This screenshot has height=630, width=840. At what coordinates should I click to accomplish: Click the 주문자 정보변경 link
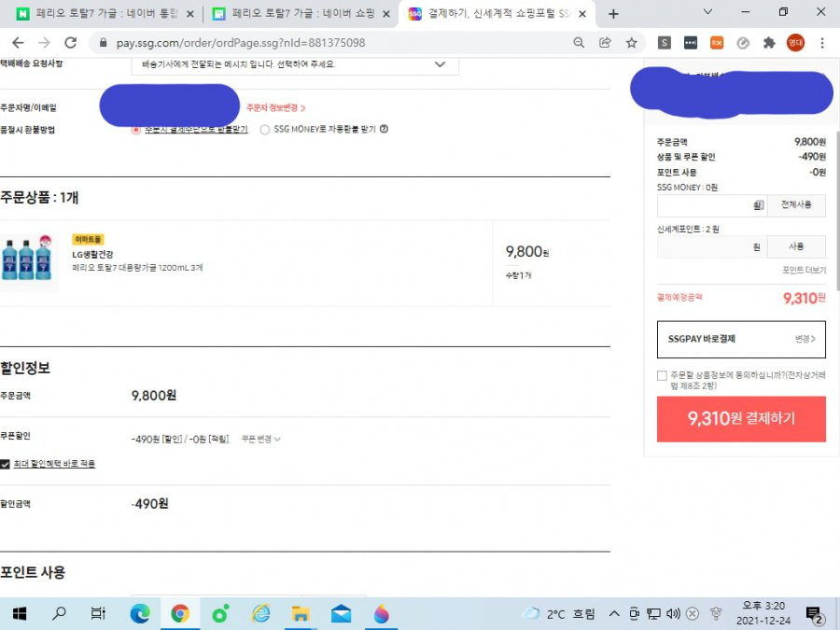point(275,107)
